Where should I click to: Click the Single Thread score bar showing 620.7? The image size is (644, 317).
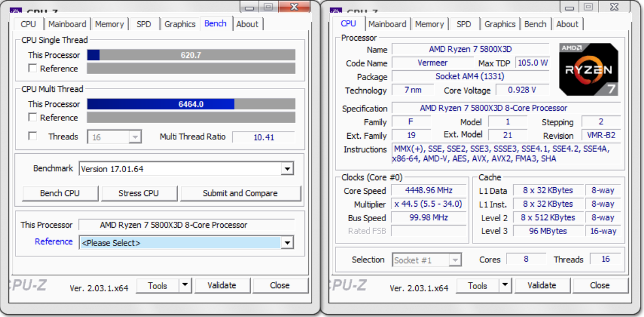(191, 55)
